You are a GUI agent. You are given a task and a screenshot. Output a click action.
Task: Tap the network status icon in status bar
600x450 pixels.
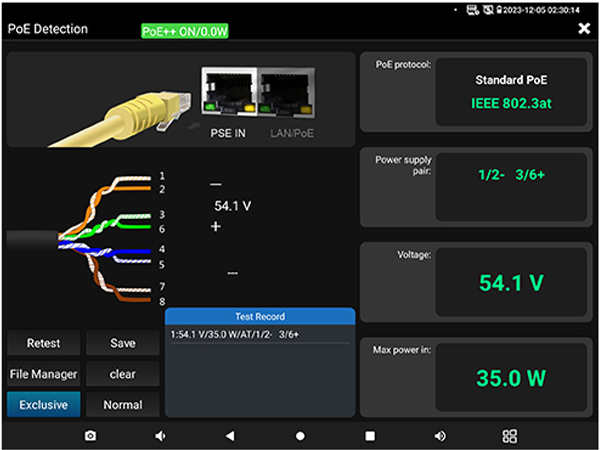click(x=473, y=10)
